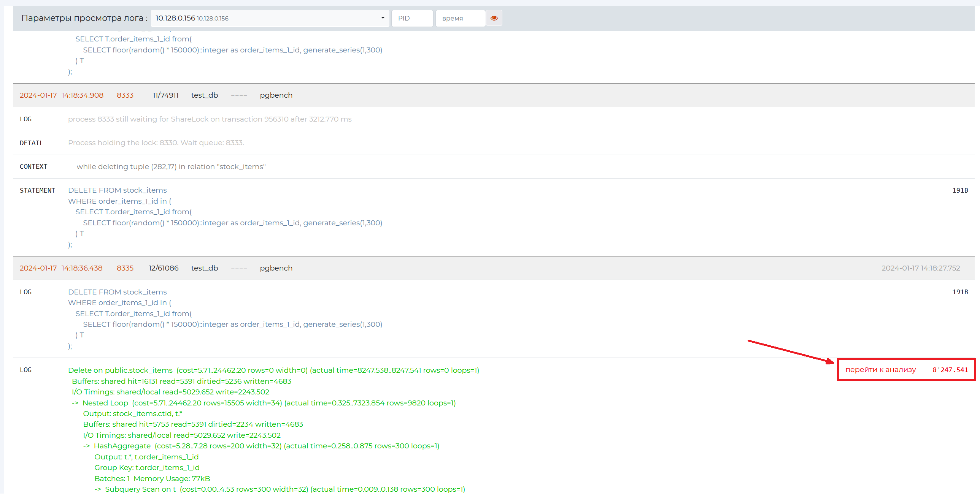Focus the PID filter field
Image resolution: width=980 pixels, height=497 pixels.
point(411,18)
